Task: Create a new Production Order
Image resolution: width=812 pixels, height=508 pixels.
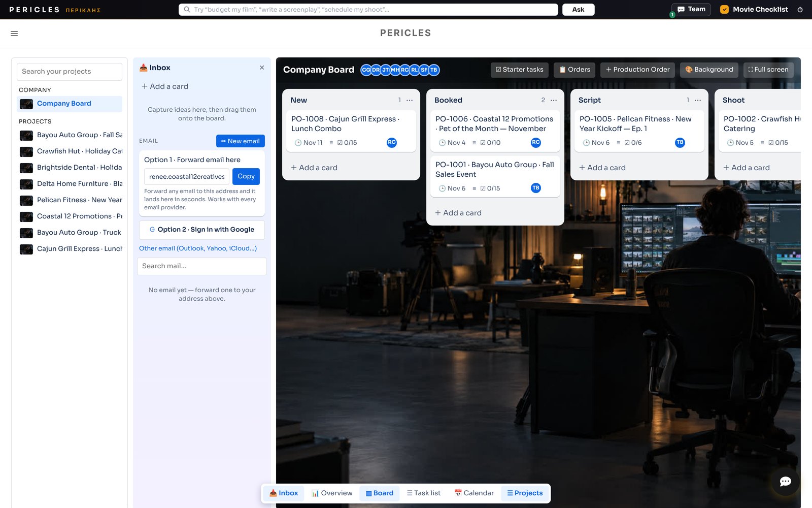Action: [637, 70]
